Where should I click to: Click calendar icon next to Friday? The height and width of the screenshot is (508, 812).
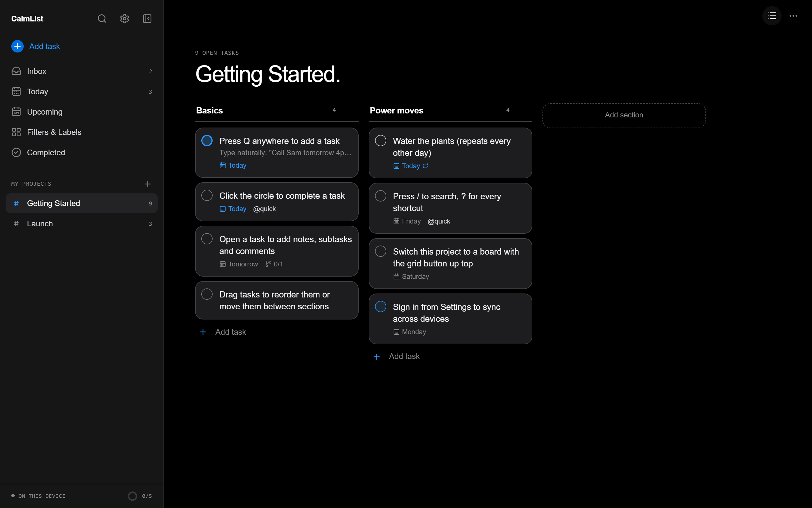[396, 221]
